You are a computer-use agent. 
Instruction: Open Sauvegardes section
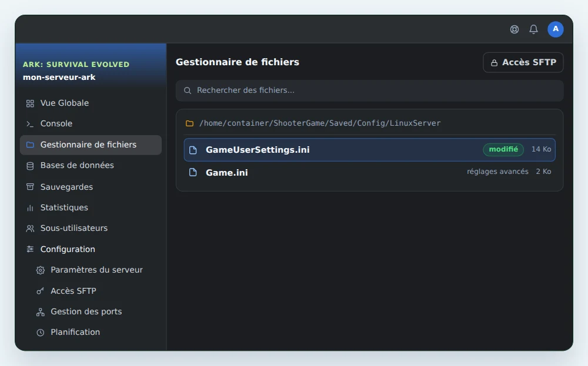91,187
